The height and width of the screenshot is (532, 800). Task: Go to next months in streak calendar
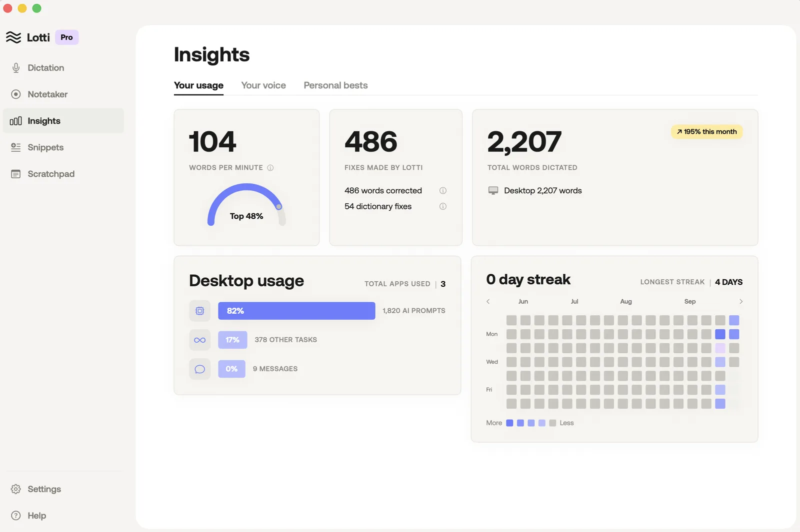click(x=741, y=302)
